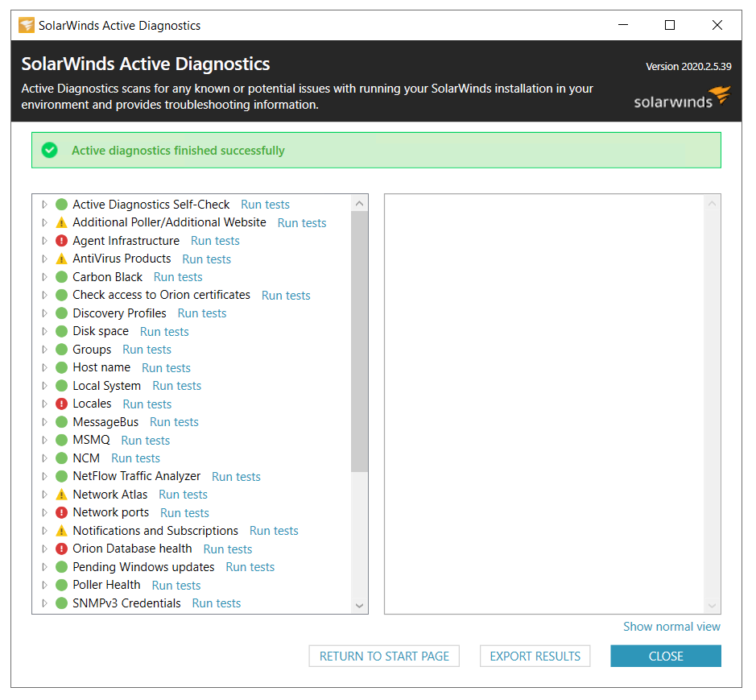This screenshot has height=700, width=756.
Task: Open Show normal view link
Action: [671, 627]
